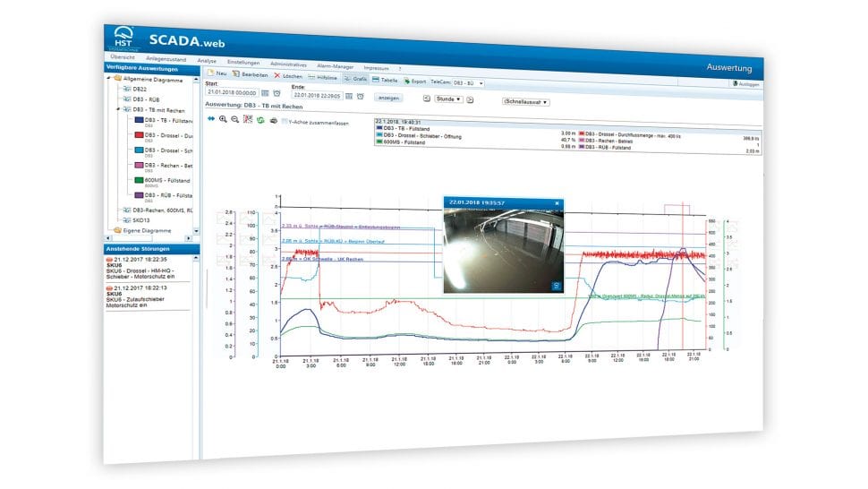Click the tree panel scroll-up arrow
868x489 pixels.
coord(196,80)
